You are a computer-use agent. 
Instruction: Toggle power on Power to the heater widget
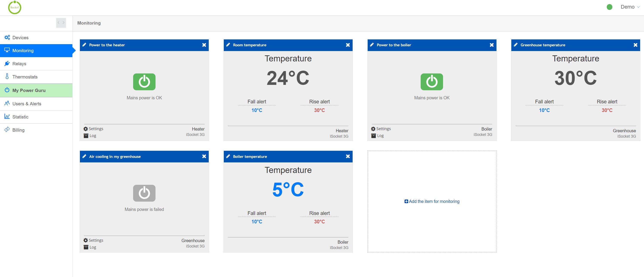point(144,81)
